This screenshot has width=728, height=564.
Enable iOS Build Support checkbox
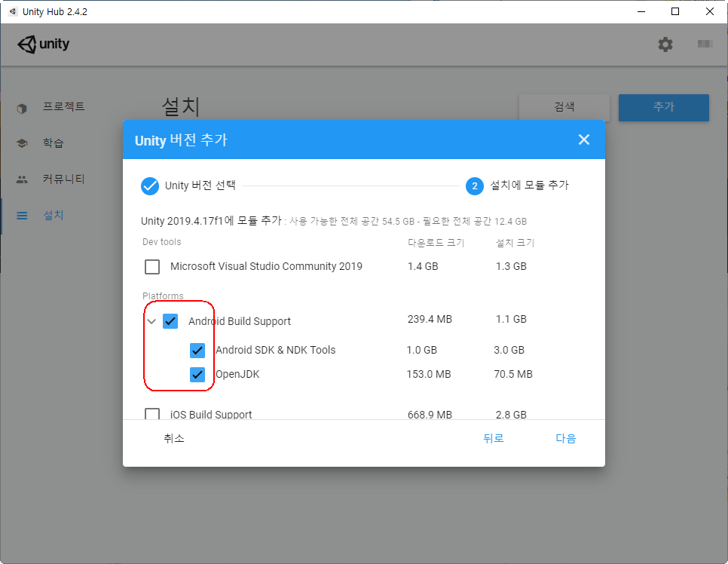tap(152, 414)
